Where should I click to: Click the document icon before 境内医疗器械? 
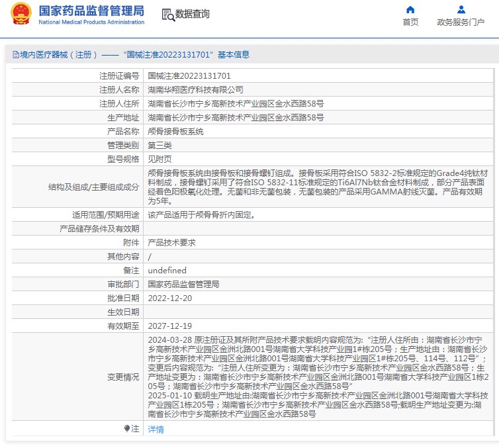pos(16,55)
